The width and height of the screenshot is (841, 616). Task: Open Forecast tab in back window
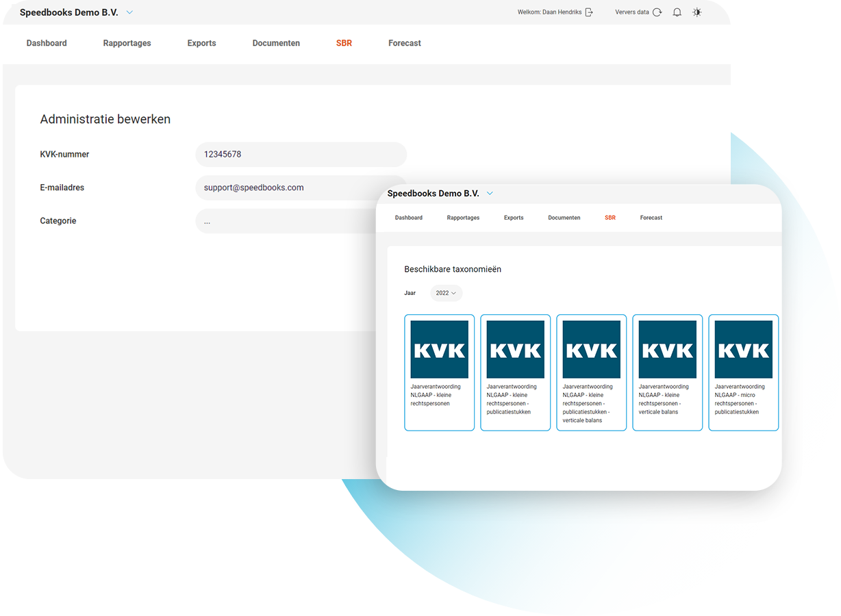tap(405, 43)
